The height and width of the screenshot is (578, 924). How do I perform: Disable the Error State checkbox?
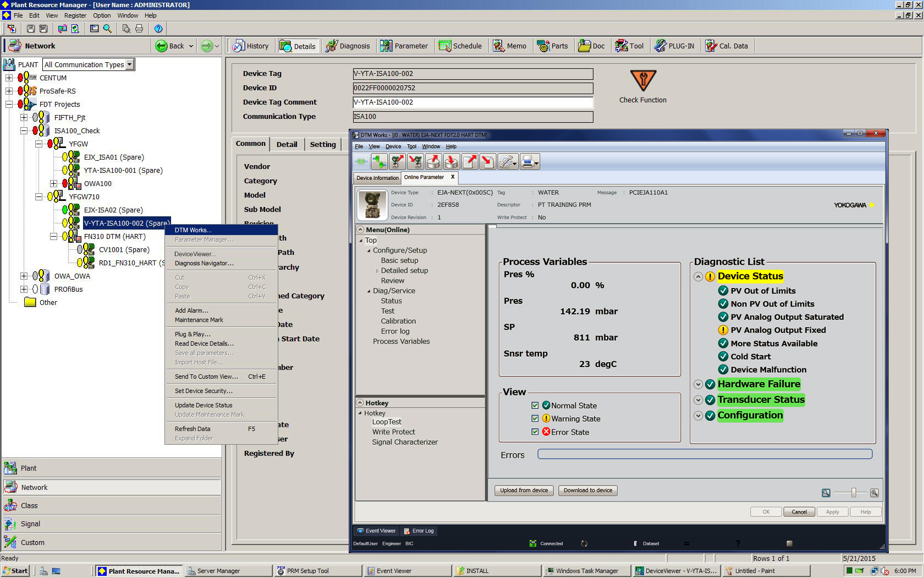click(x=535, y=432)
